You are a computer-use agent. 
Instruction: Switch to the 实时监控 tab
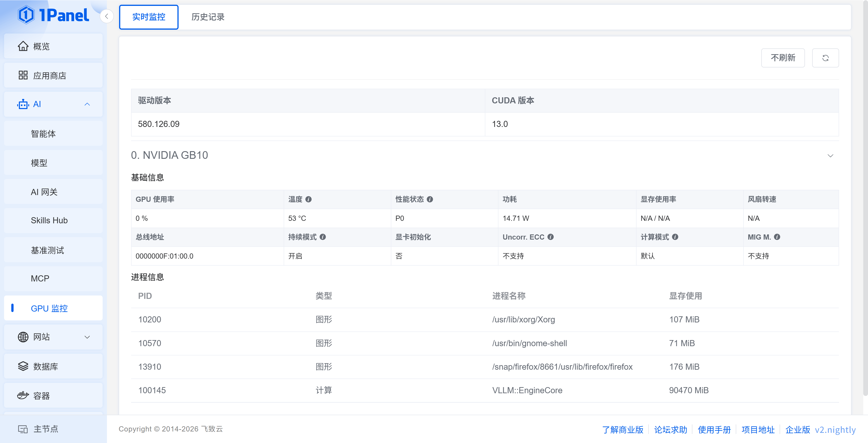[149, 17]
